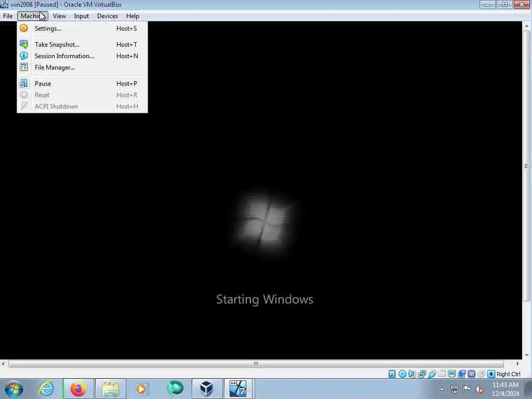This screenshot has width=532, height=399.
Task: Click the V chip virtualization indicator
Action: 472,374
